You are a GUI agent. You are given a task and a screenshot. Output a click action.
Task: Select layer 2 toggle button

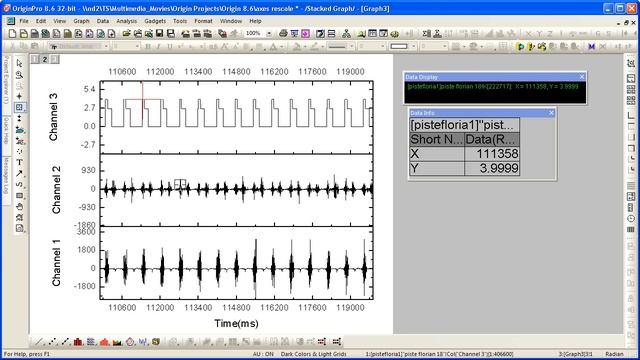(45, 60)
